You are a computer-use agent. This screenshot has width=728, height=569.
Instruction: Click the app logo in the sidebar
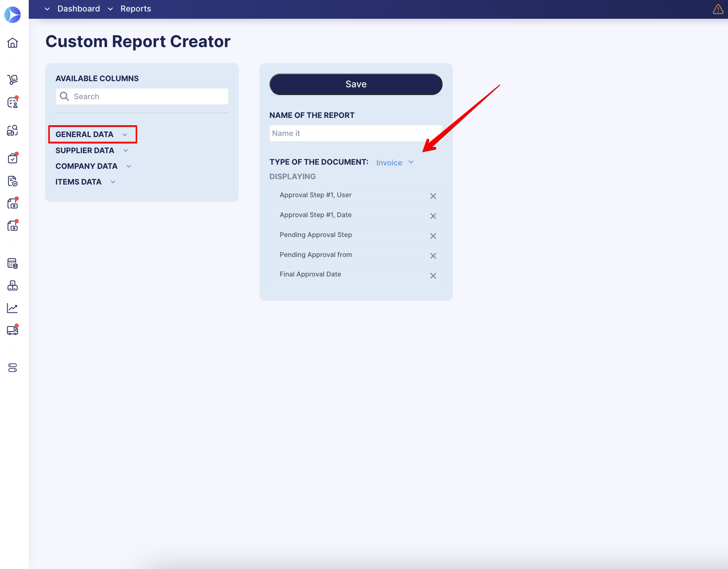point(12,15)
